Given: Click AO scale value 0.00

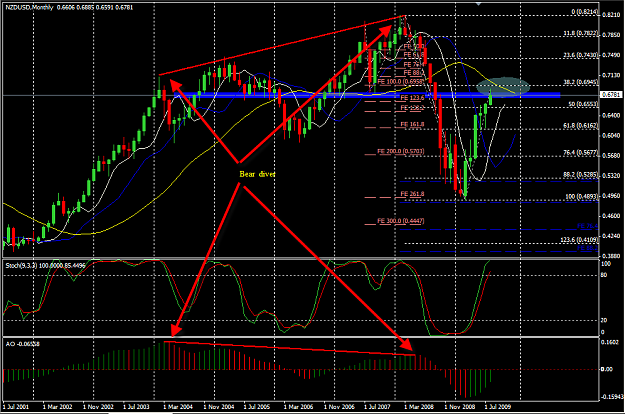Looking at the screenshot, I should 607,369.
